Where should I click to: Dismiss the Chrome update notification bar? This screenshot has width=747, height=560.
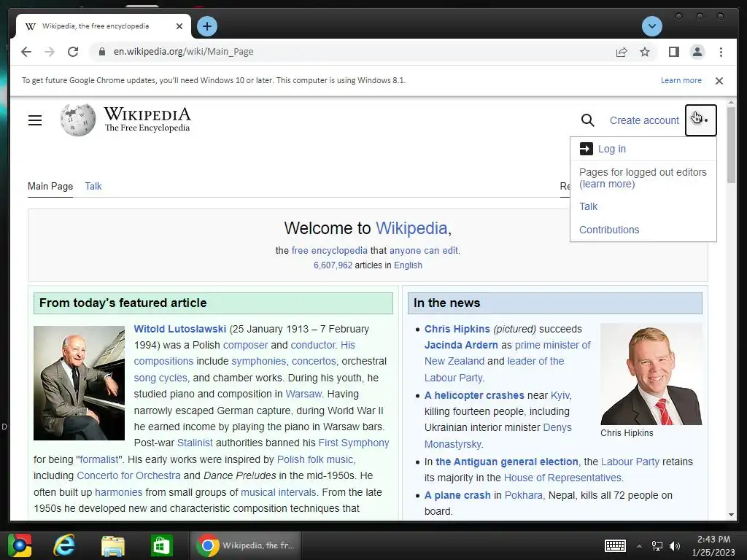719,80
